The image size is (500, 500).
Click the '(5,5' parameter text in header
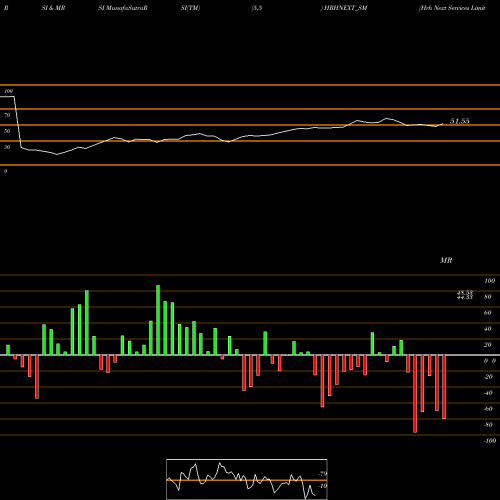tap(257, 8)
